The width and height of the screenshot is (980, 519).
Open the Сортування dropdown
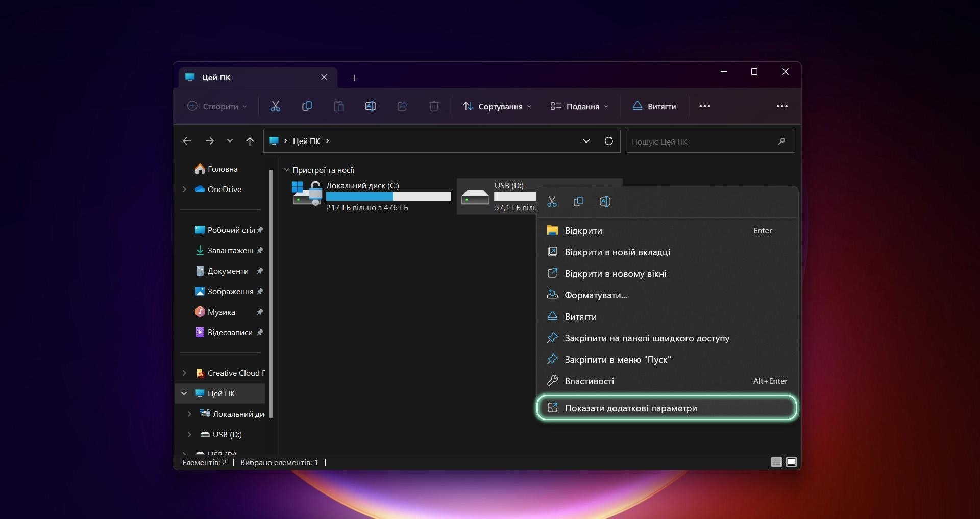click(497, 106)
